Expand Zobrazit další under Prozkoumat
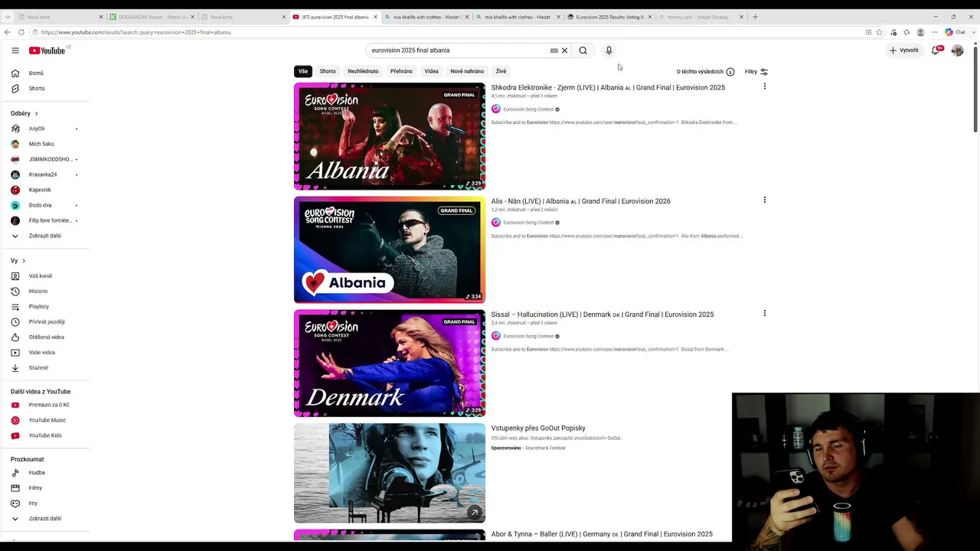Image resolution: width=980 pixels, height=551 pixels. [45, 519]
